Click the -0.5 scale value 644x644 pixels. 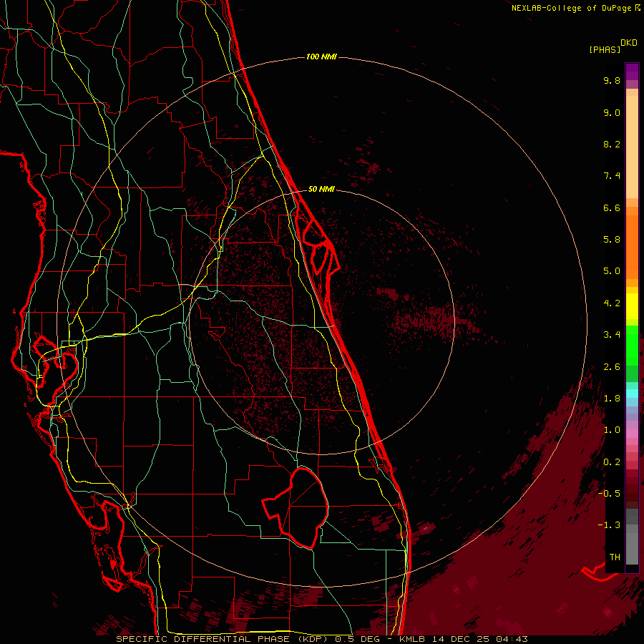[609, 494]
